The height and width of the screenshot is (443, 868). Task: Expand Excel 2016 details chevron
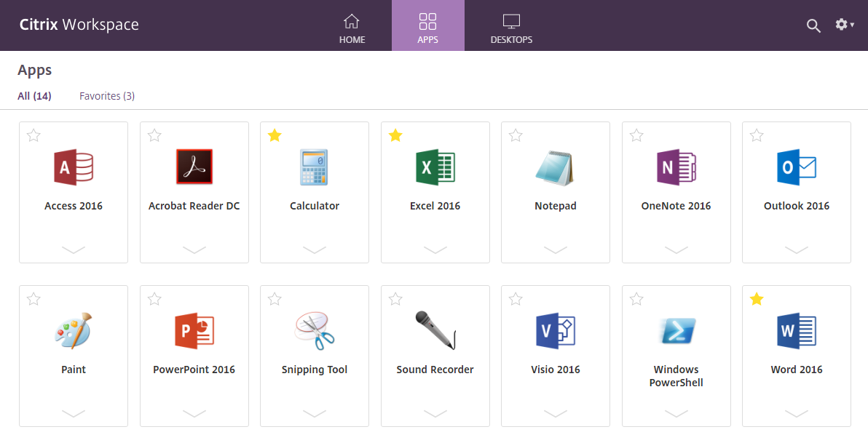(x=435, y=250)
